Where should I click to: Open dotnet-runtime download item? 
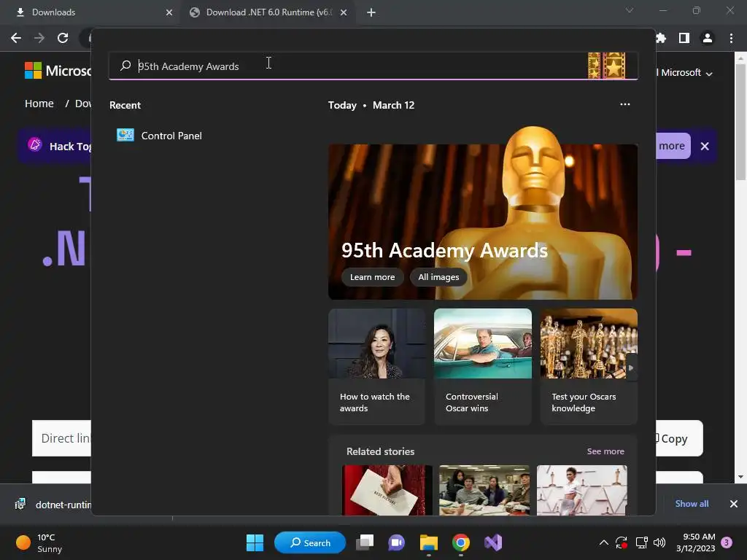(53, 505)
